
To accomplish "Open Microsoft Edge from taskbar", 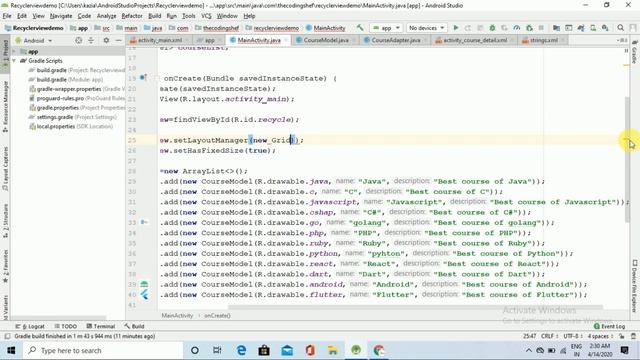I will (x=241, y=350).
